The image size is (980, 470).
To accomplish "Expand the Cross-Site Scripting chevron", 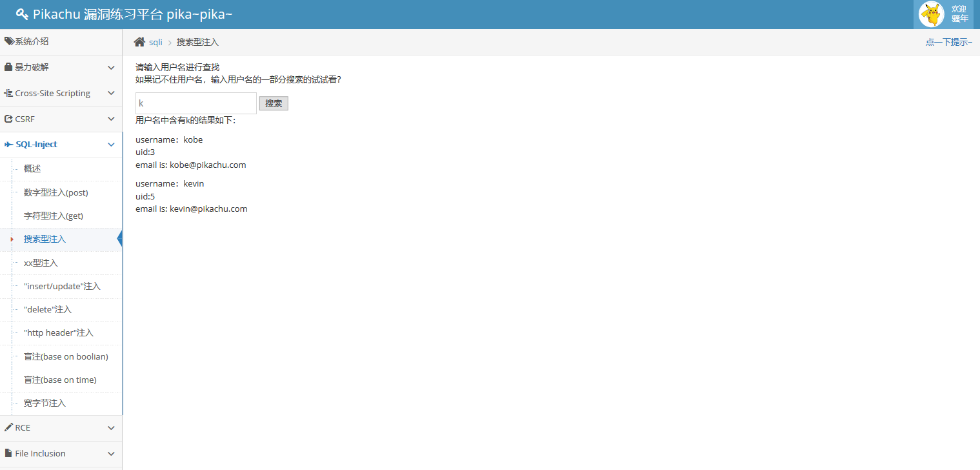I will click(111, 93).
